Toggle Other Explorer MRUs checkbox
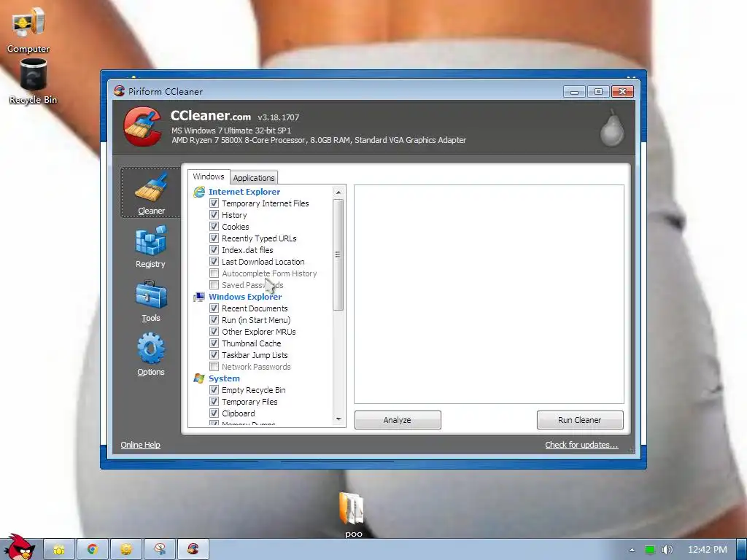Screen dimensions: 747x560 coord(214,332)
